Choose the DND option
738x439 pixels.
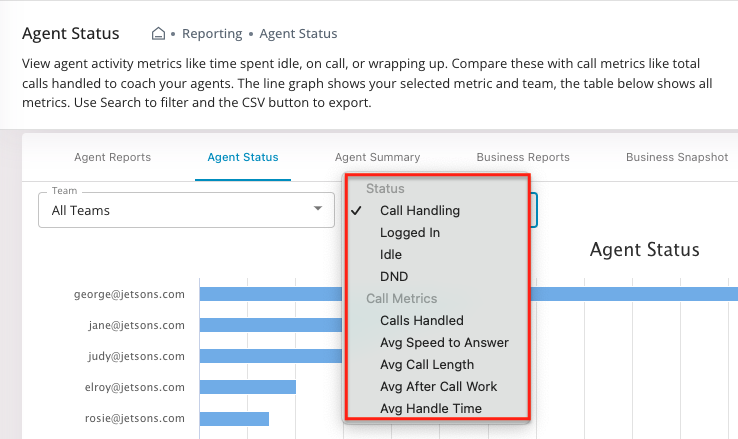click(x=394, y=277)
